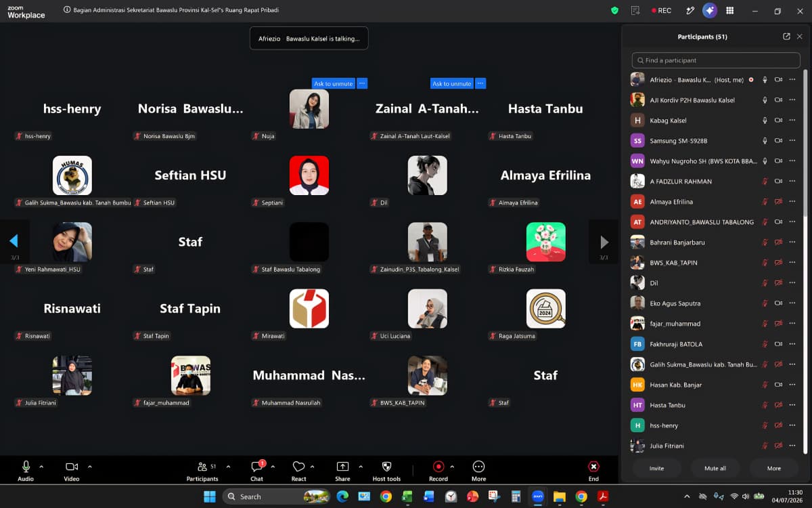Click Ask to unmute for Zainal A-Tanah
812x508 pixels.
coord(451,83)
